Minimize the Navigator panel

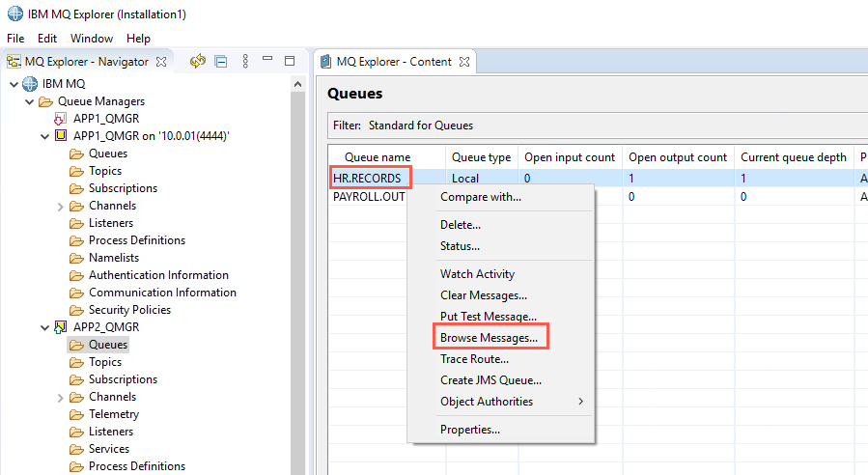point(267,58)
